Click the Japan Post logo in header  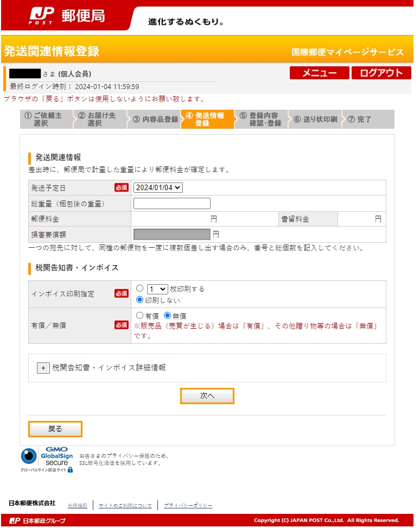point(66,16)
